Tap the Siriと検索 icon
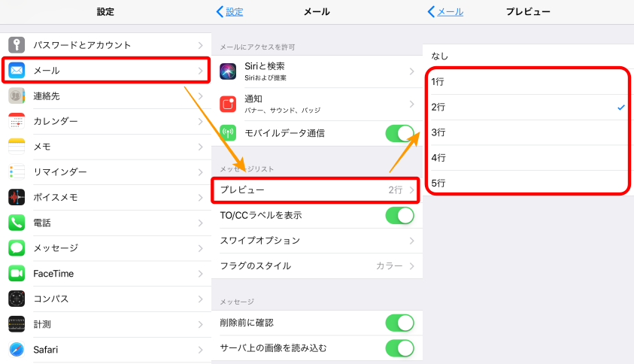The width and height of the screenshot is (634, 364). 228,71
